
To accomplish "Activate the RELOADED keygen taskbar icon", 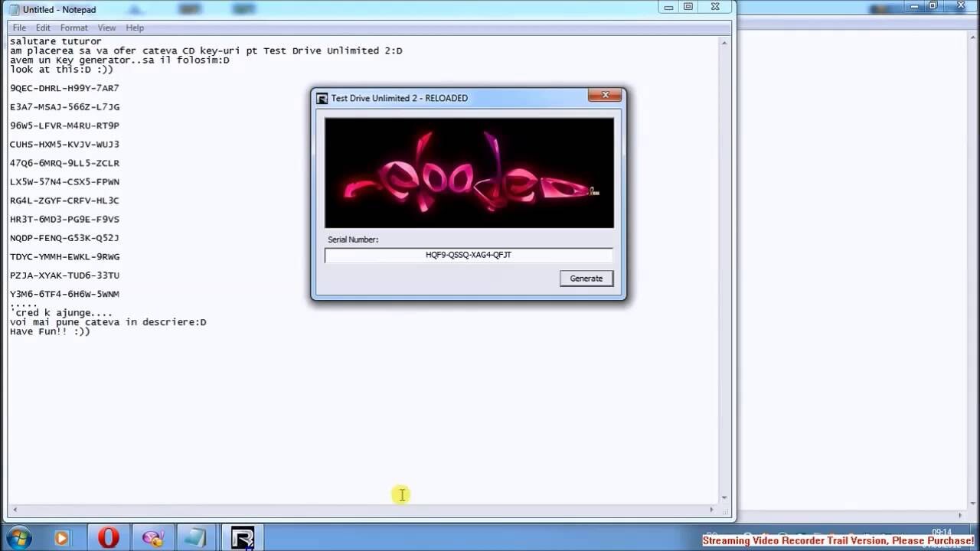I will (242, 538).
